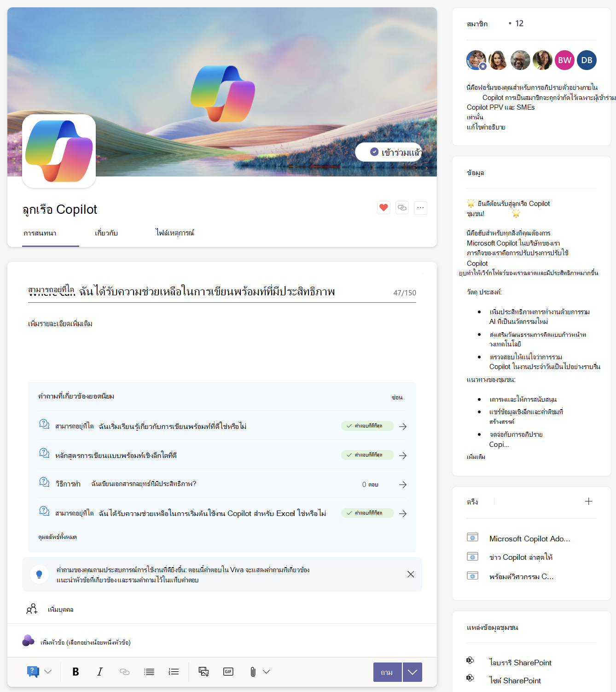Open ไซต์ SharePoint resource
616x692 pixels.
pos(515,680)
